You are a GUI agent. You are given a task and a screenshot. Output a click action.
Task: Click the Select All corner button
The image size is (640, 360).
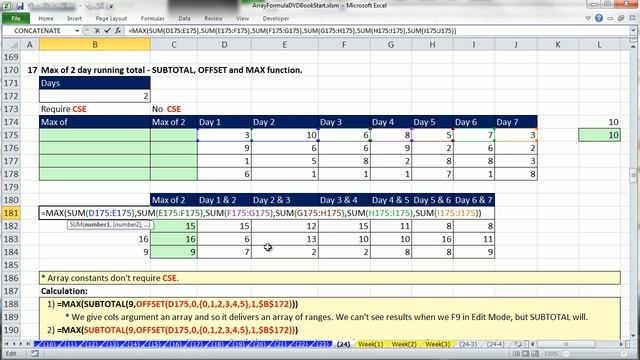[x=11, y=44]
